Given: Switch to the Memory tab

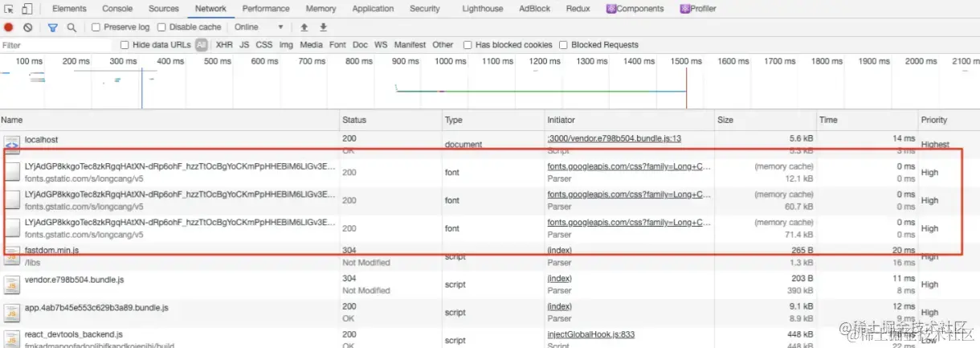Looking at the screenshot, I should 321,9.
